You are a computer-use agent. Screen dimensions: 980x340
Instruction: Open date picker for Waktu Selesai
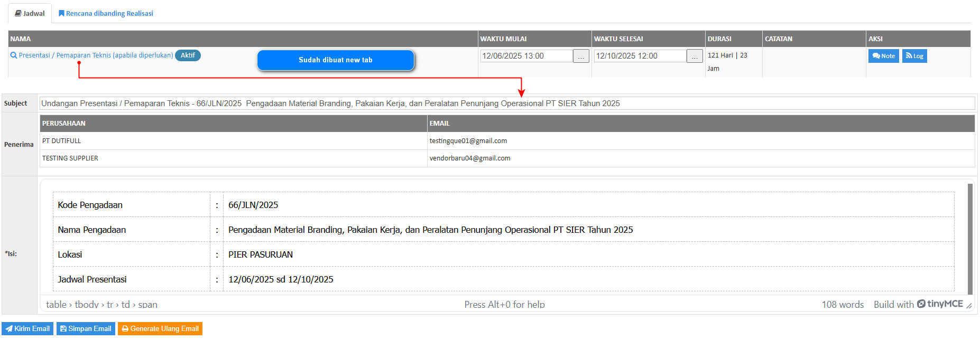[x=695, y=56]
